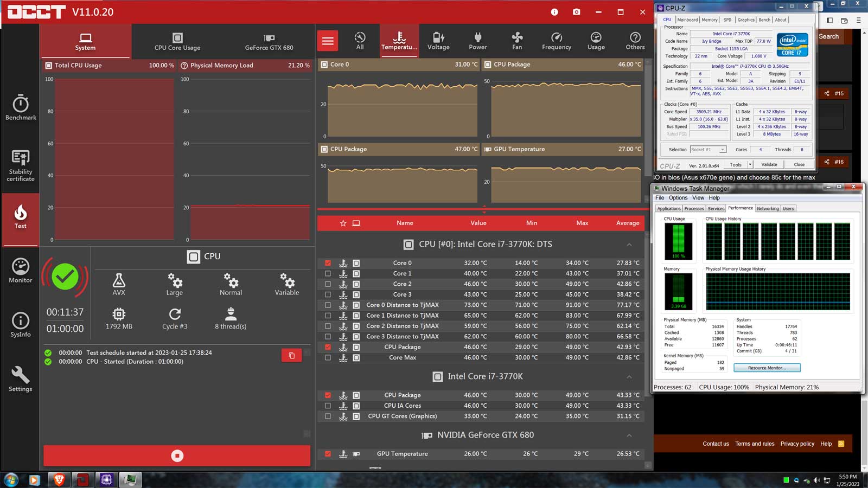Click the graph display column header icon
Image resolution: width=868 pixels, height=488 pixels.
coord(356,223)
